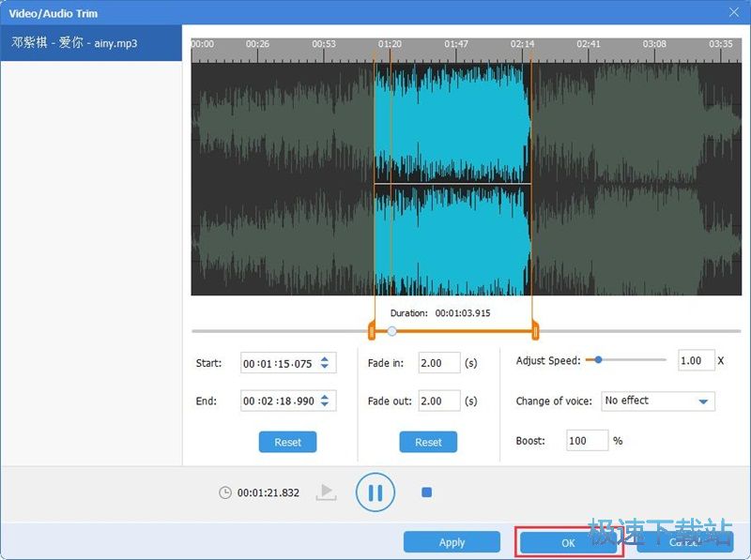Decrease Start time with down arrow
The height and width of the screenshot is (560, 751).
coord(325,366)
